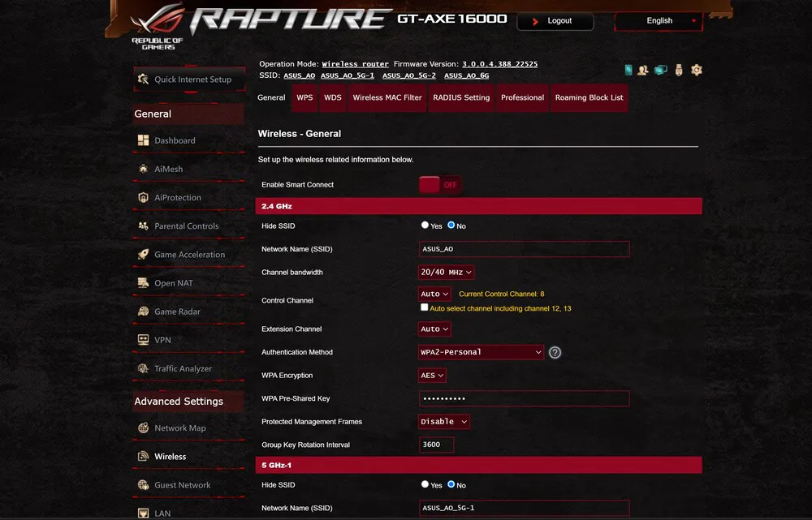The height and width of the screenshot is (520, 812).
Task: Open the Professional tab
Action: point(522,97)
